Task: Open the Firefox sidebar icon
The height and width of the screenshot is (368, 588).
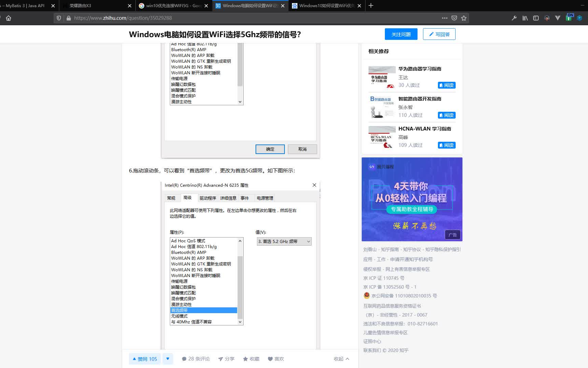Action: click(535, 18)
